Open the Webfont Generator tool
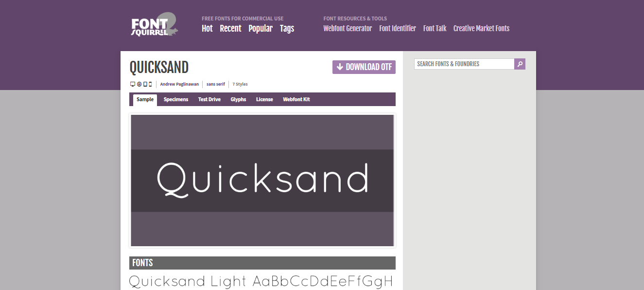This screenshot has height=290, width=644. coord(348,28)
